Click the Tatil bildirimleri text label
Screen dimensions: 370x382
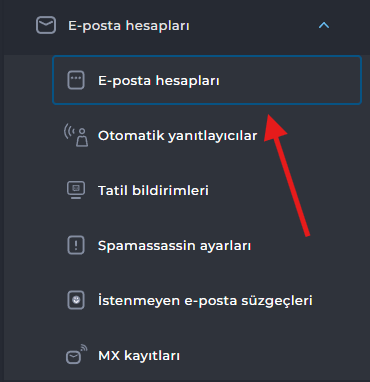coord(153,190)
